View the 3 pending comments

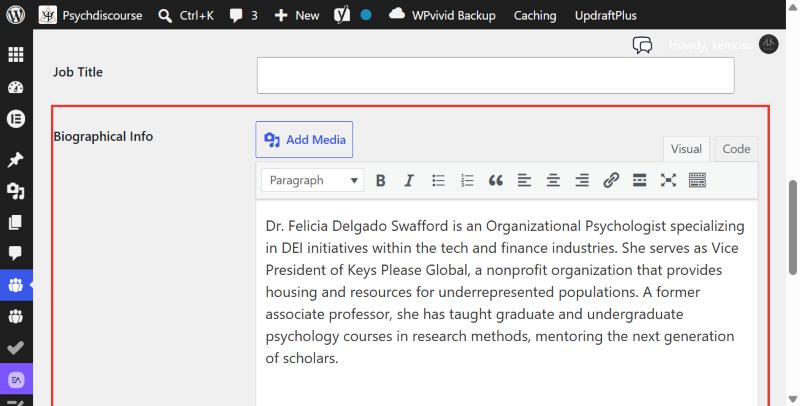coord(243,15)
